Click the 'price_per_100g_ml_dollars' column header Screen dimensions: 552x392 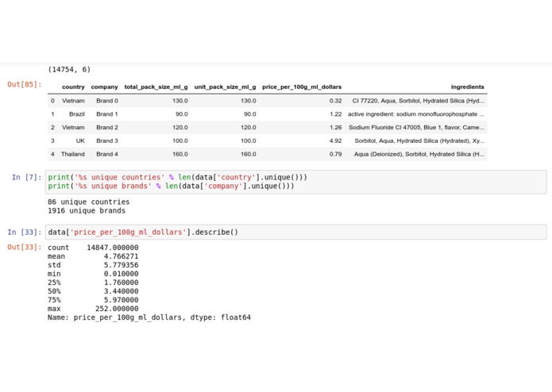(x=302, y=86)
